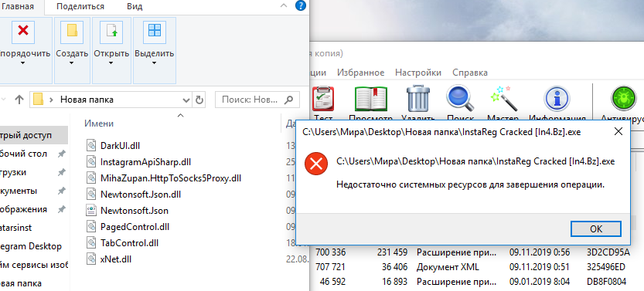Expand the address bar path chevron

tap(51, 100)
